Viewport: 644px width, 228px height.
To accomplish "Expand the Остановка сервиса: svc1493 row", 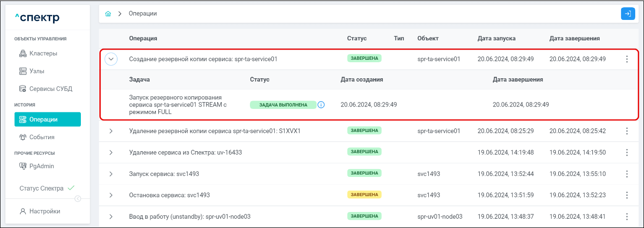I will click(x=111, y=195).
